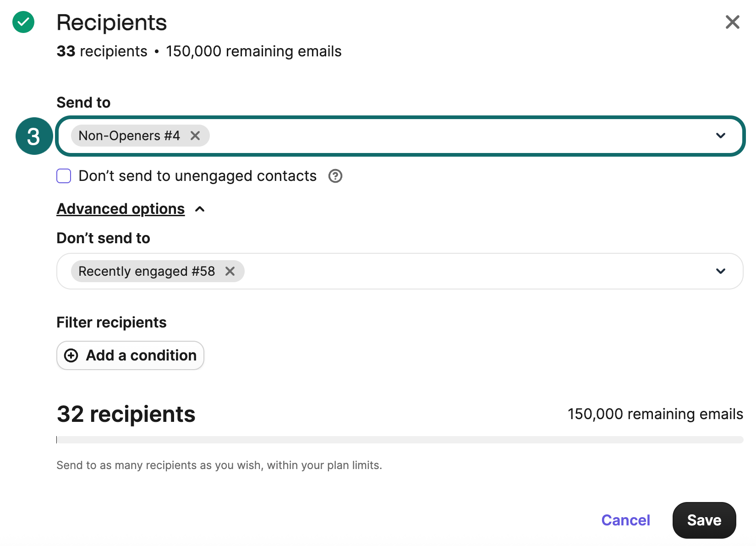
Task: Remove the Non-Openers #4 tag
Action: coord(195,136)
